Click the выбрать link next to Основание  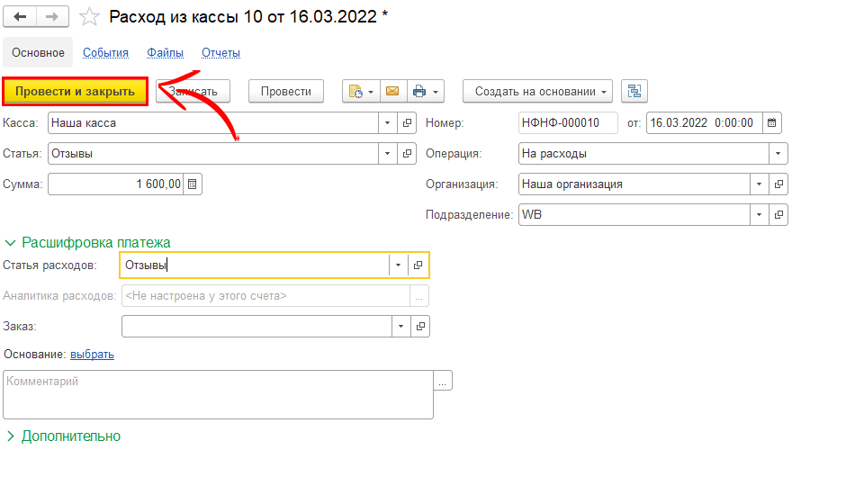92,355
